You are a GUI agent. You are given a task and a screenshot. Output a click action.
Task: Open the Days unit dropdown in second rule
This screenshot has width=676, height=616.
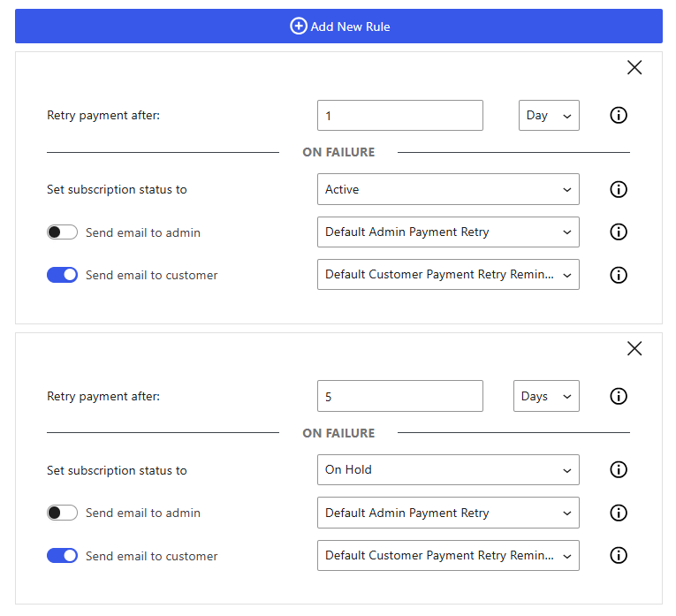(x=546, y=397)
